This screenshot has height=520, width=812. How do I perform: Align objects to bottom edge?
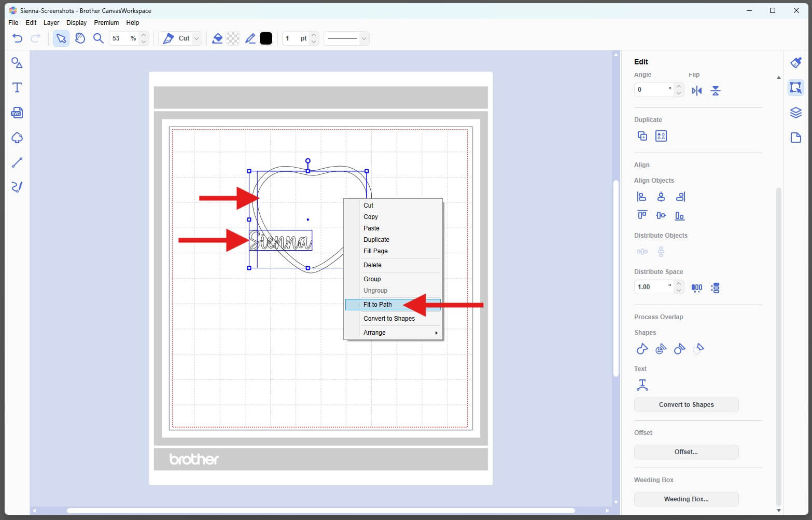point(680,215)
